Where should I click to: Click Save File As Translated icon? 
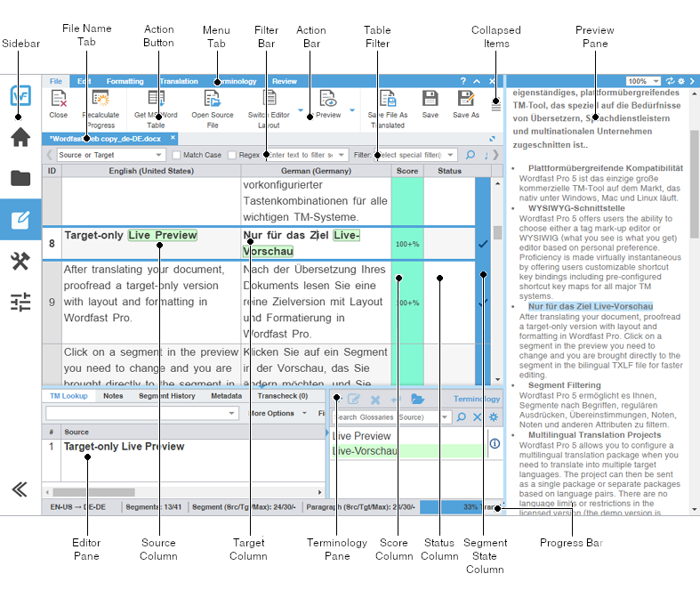[388, 99]
